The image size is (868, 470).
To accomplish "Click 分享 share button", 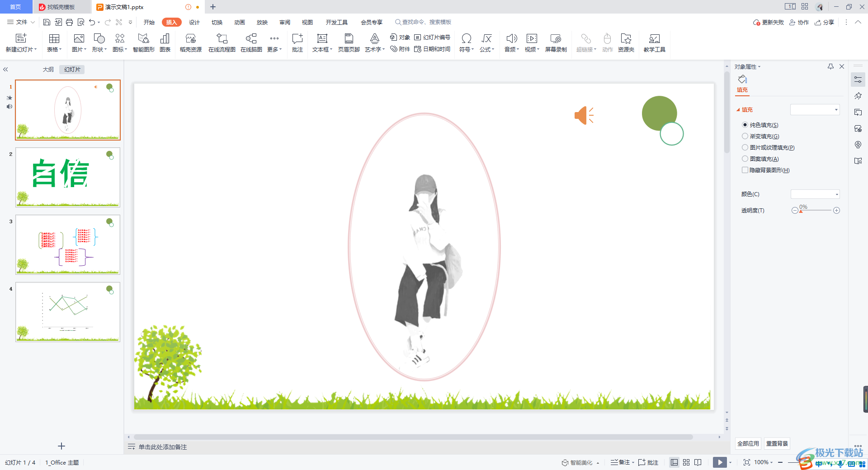I will (x=825, y=22).
